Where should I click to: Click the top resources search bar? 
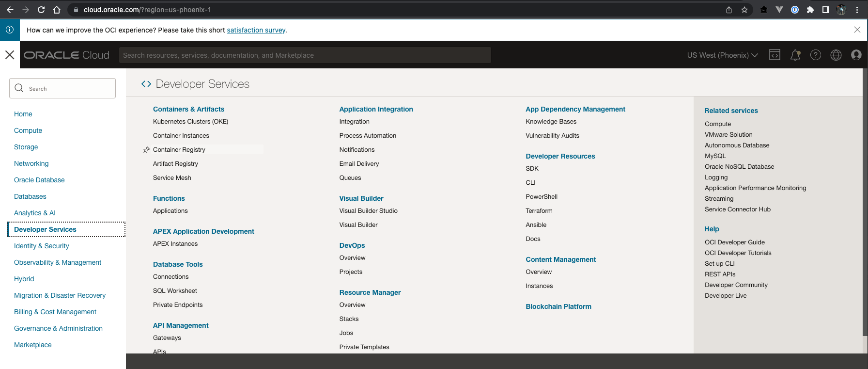pos(305,55)
